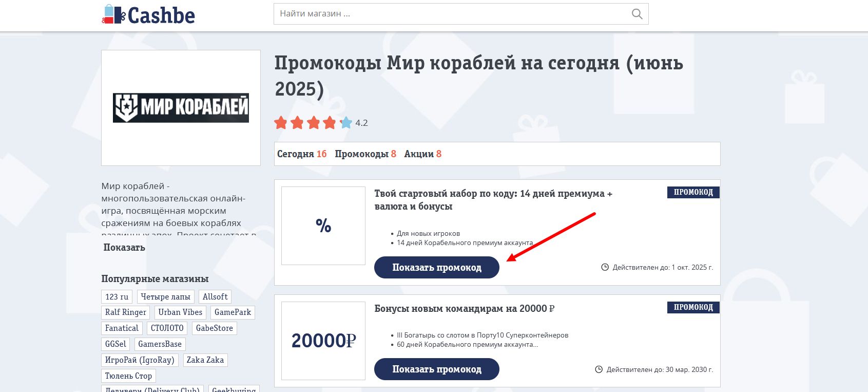Open the СТОЛОТО store link
Viewport: 868px width, 392px height.
pos(167,328)
